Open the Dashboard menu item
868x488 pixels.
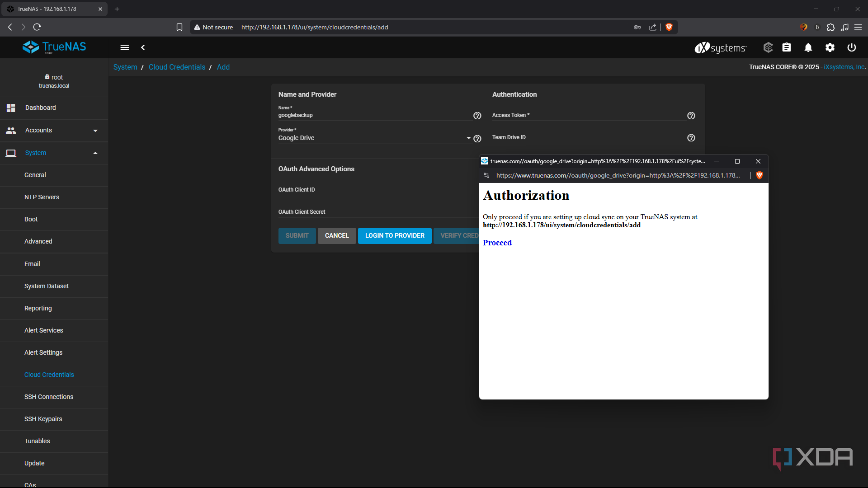pyautogui.click(x=54, y=108)
